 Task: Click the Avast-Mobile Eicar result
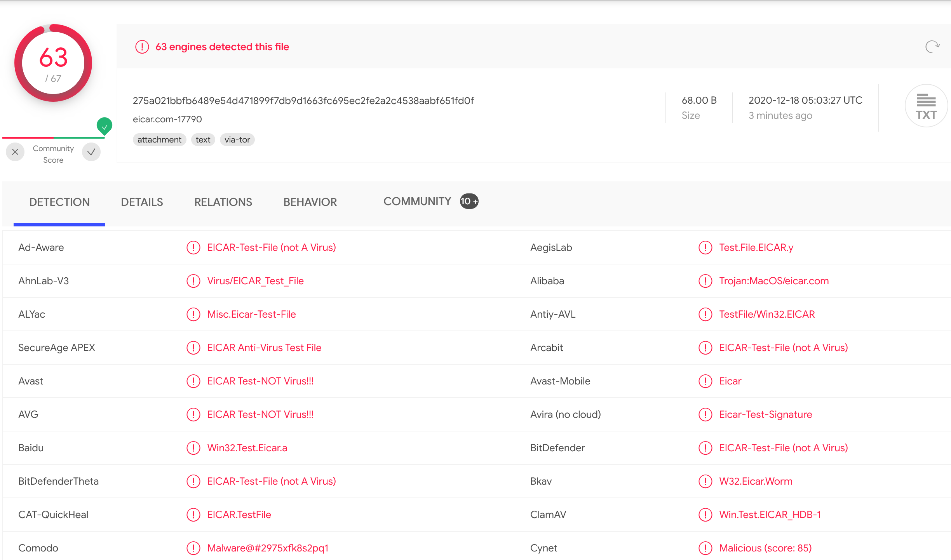click(730, 381)
